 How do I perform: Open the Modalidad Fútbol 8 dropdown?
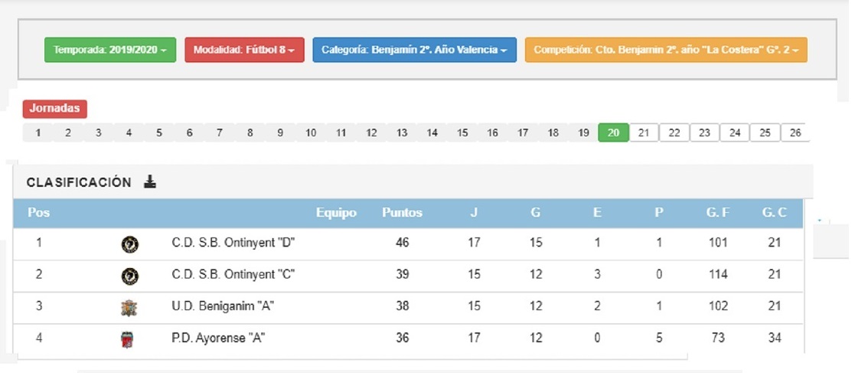click(x=244, y=50)
